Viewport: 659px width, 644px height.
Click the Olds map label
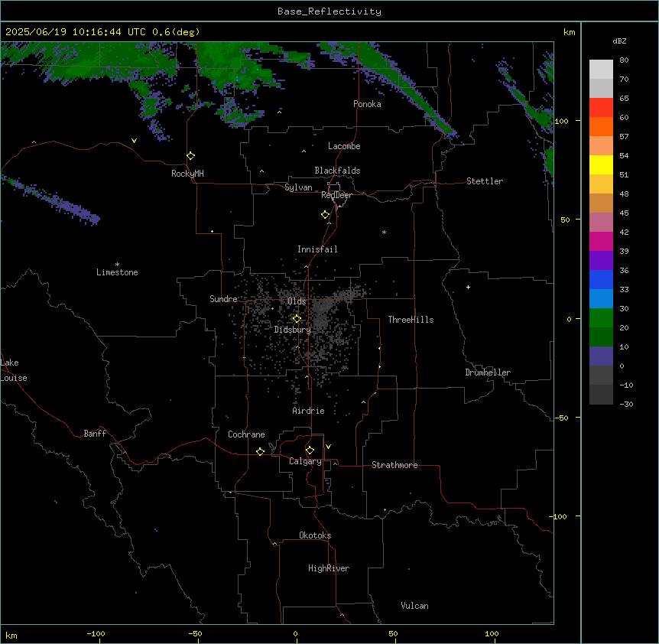pos(297,301)
